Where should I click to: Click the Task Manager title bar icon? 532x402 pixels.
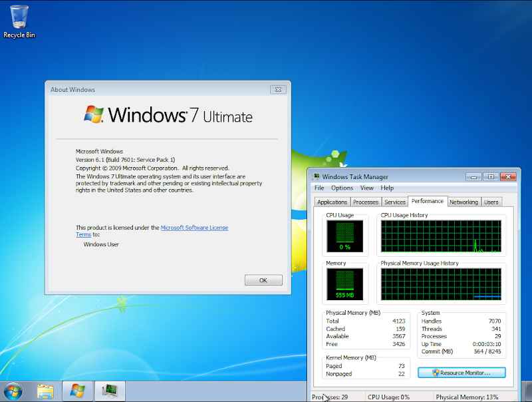[x=317, y=176]
